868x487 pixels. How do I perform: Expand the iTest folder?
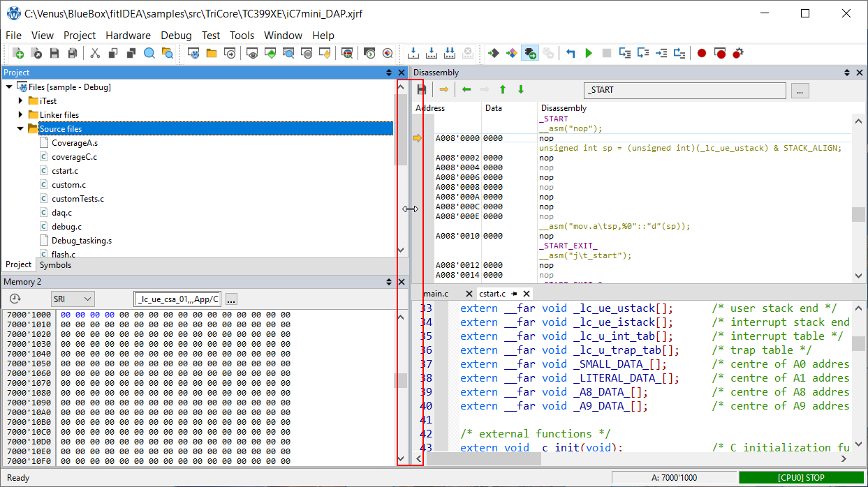point(21,101)
